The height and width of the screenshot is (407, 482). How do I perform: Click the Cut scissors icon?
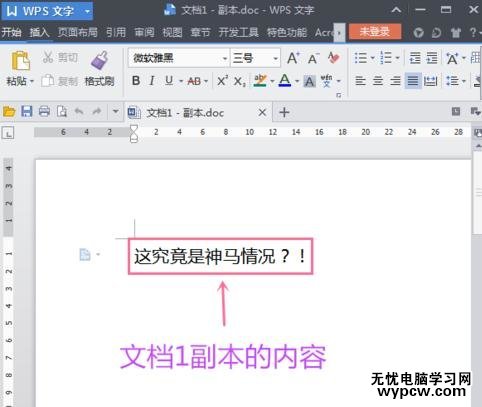pyautogui.click(x=48, y=57)
